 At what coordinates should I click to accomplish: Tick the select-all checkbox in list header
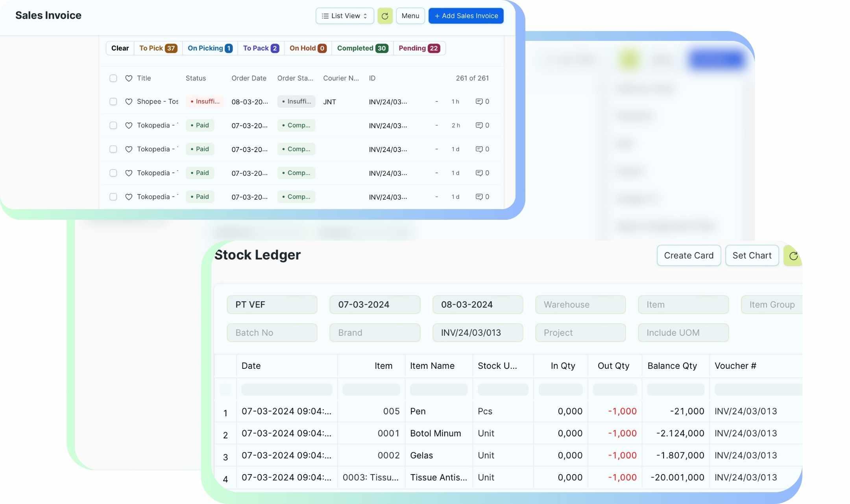[x=113, y=78]
